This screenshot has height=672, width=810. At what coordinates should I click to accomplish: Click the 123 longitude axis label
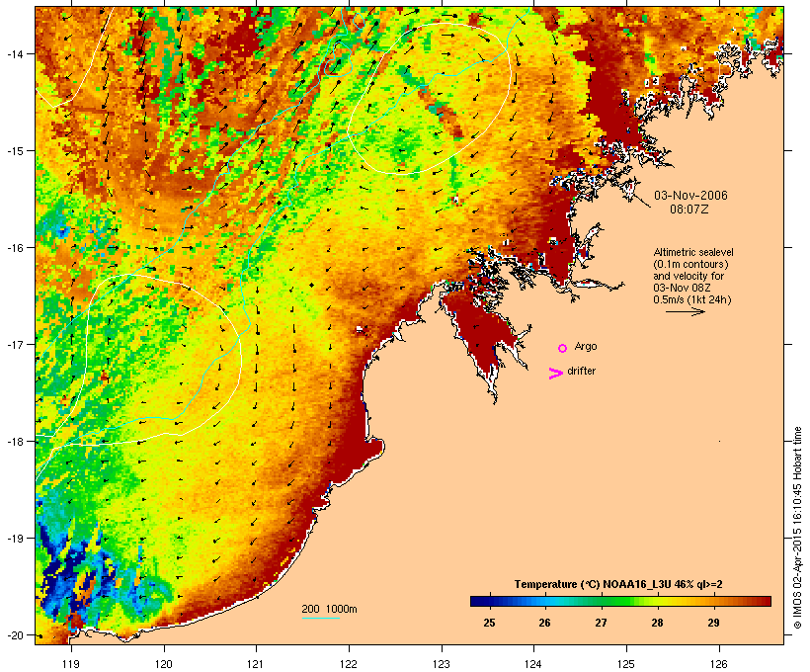(x=442, y=664)
